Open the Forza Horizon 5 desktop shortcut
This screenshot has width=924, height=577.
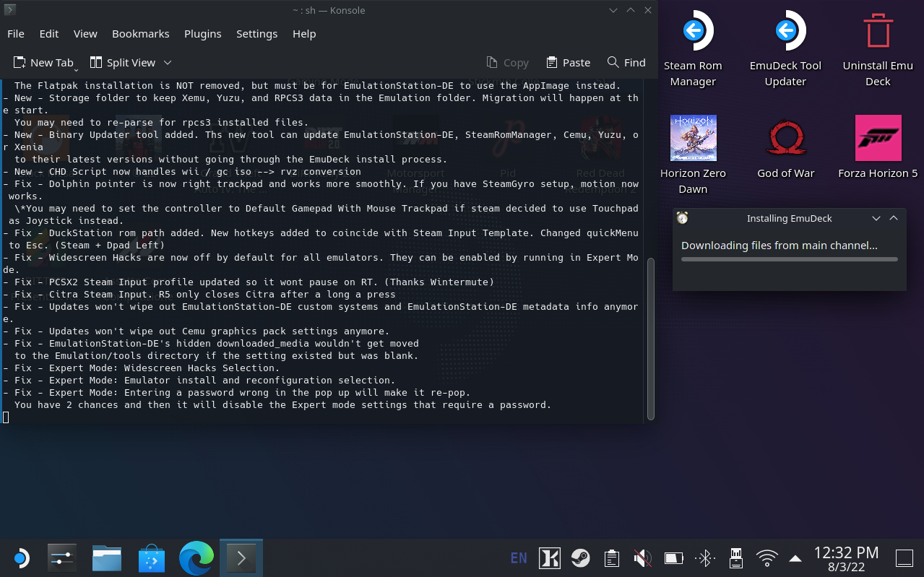pos(878,148)
